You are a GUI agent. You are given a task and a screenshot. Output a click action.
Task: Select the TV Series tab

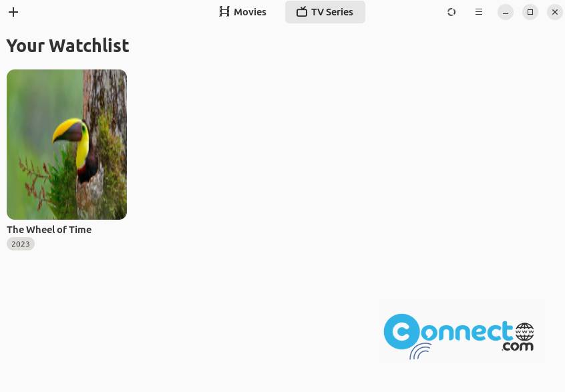[325, 12]
